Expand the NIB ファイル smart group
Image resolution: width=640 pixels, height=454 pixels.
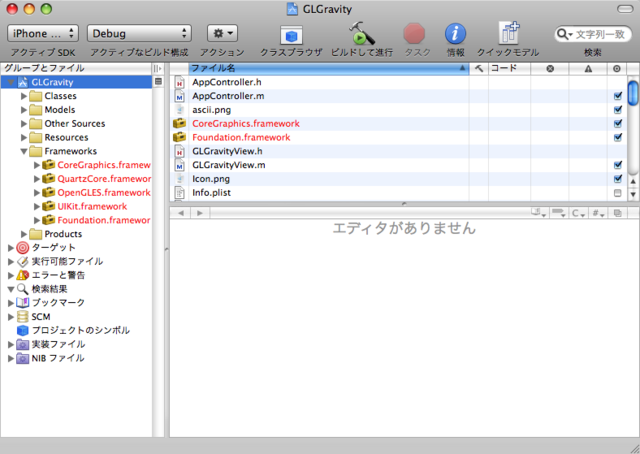(11, 358)
